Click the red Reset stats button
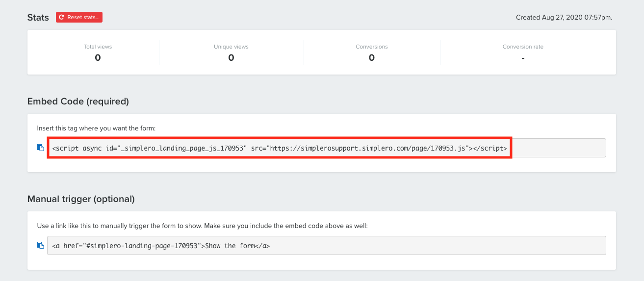This screenshot has width=644, height=281. click(79, 17)
